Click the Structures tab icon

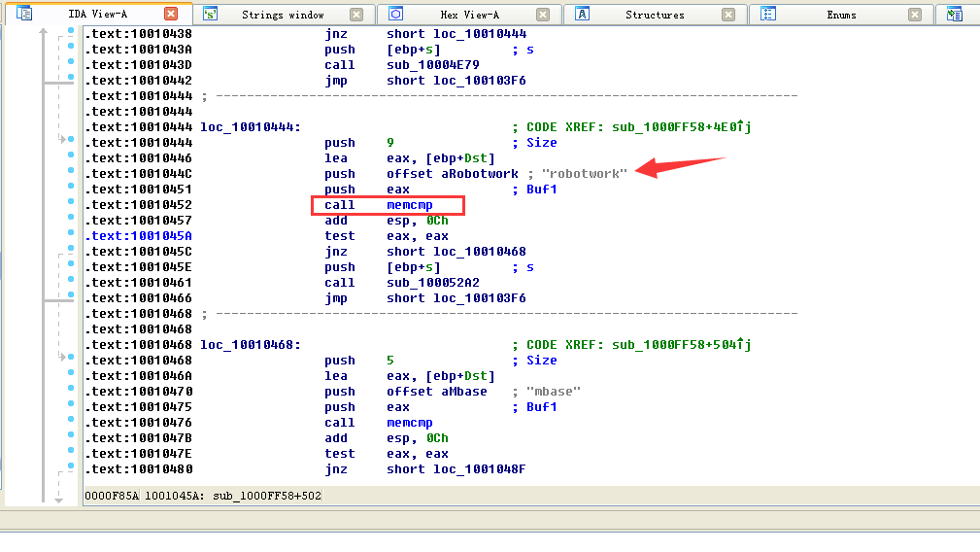582,14
